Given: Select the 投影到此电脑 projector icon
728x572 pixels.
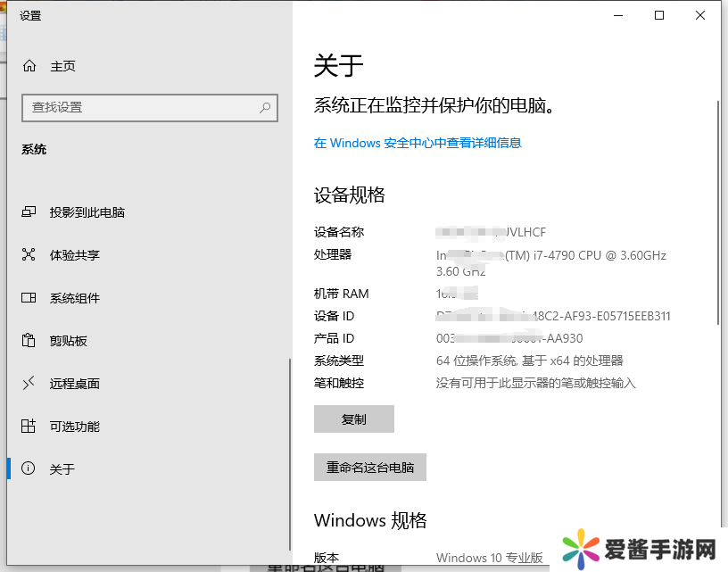Looking at the screenshot, I should pyautogui.click(x=29, y=212).
